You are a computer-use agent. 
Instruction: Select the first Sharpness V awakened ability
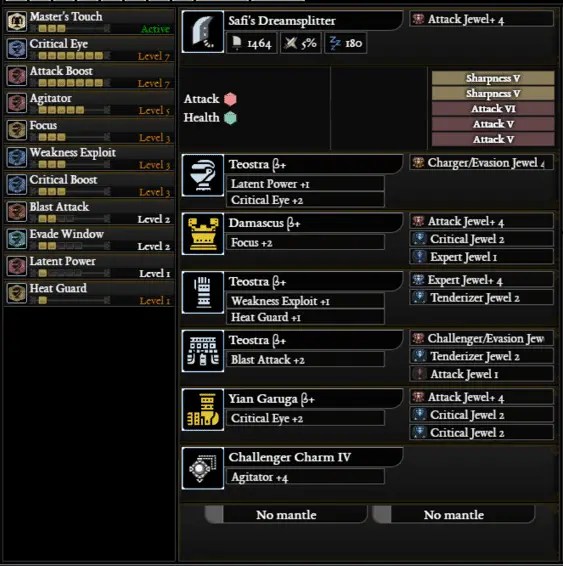coord(493,78)
